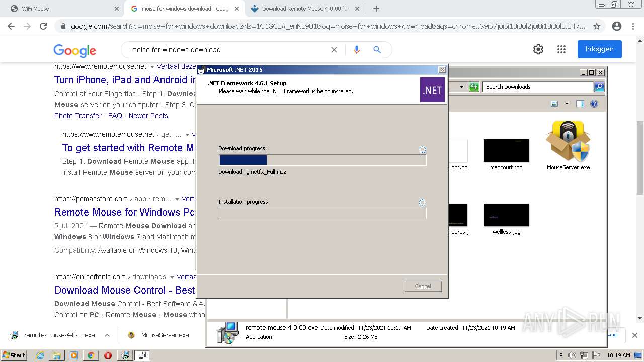Viewport: 644px width, 362px height.
Task: Click the MouseServer.exe file icon in Downloads
Action: [x=568, y=141]
